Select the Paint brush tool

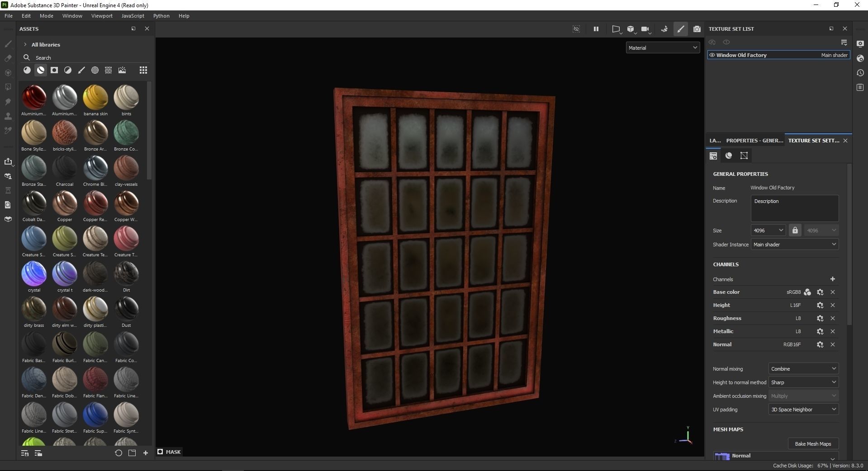pyautogui.click(x=8, y=44)
